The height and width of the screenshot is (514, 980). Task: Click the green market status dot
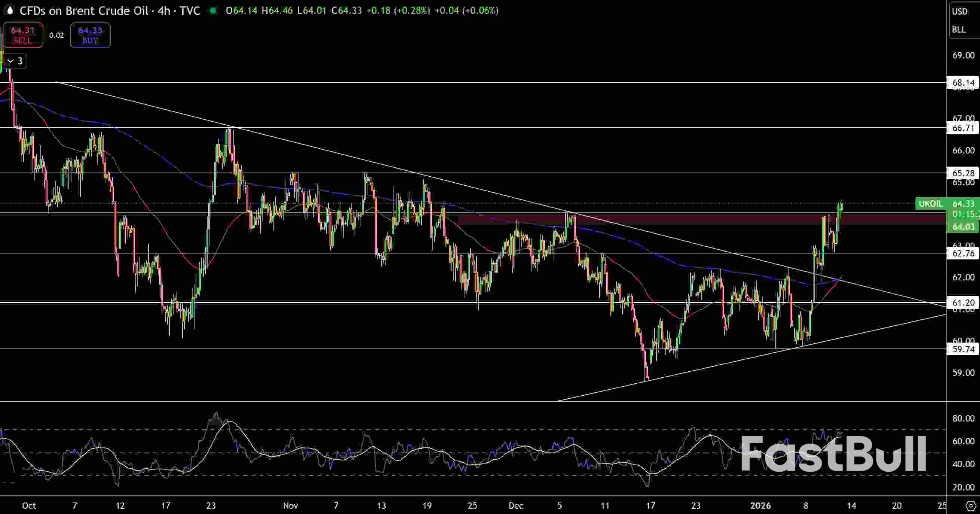[213, 10]
